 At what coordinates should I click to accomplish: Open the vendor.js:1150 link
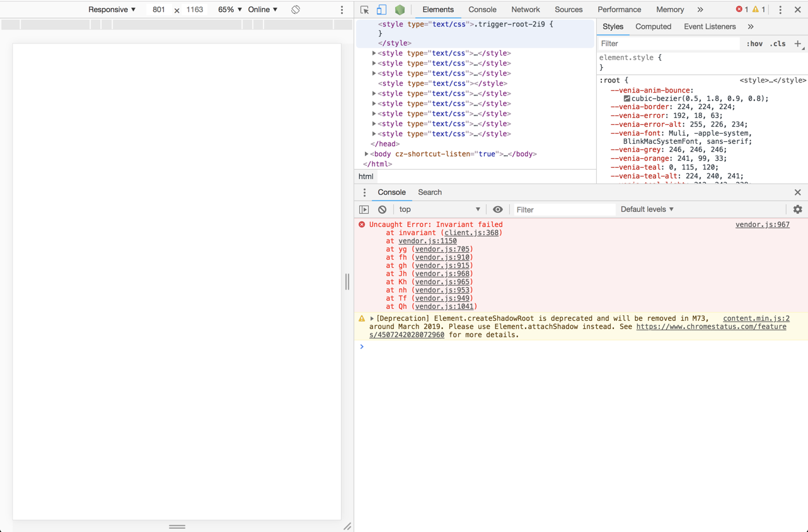(x=427, y=241)
